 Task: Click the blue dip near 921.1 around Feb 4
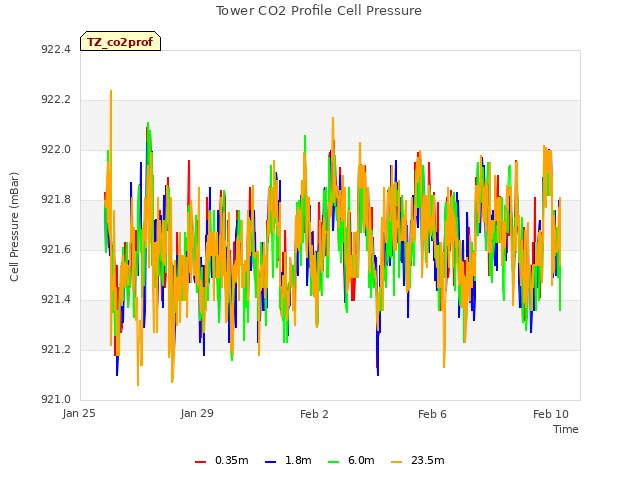(x=378, y=374)
